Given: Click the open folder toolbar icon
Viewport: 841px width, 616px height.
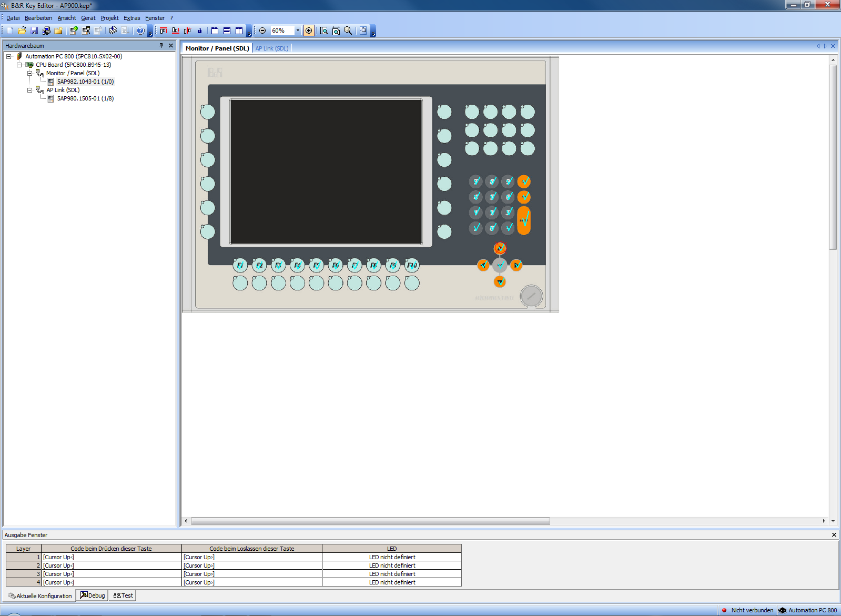Looking at the screenshot, I should click(22, 31).
